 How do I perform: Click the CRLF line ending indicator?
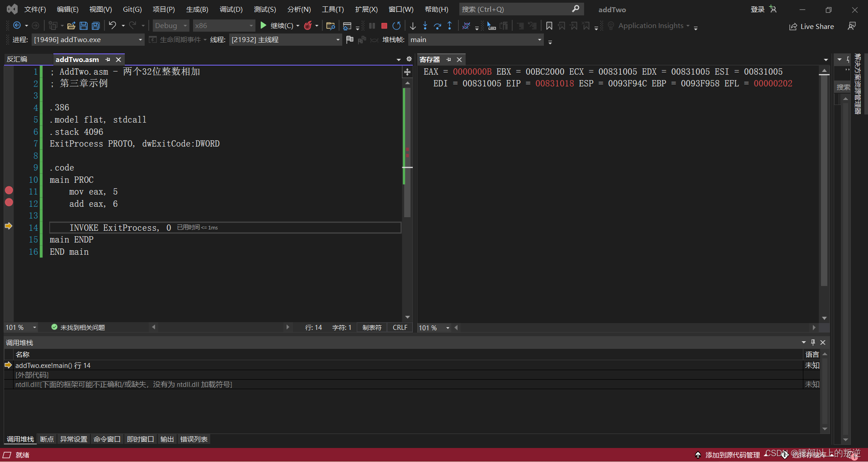400,327
